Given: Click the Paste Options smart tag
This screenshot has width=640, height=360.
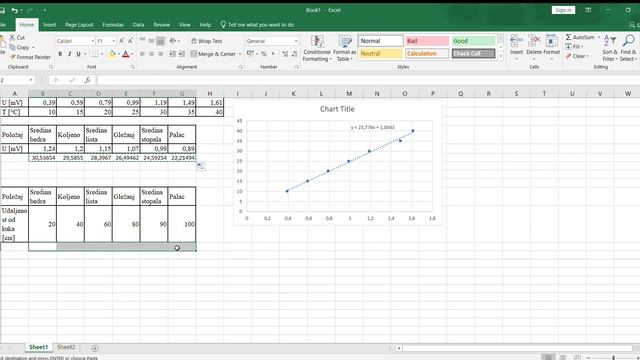Looking at the screenshot, I should point(201,166).
